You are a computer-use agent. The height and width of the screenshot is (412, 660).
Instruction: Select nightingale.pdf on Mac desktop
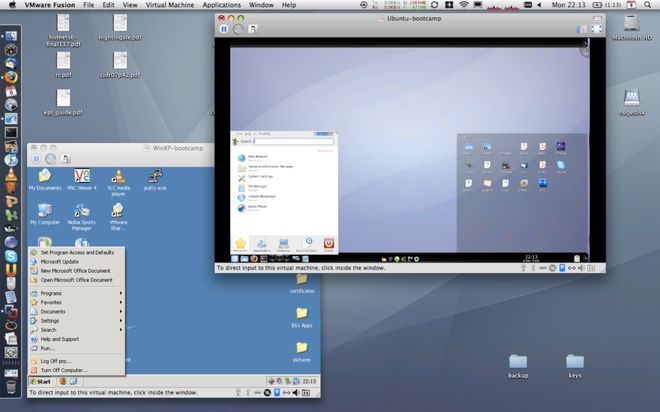pos(120,27)
